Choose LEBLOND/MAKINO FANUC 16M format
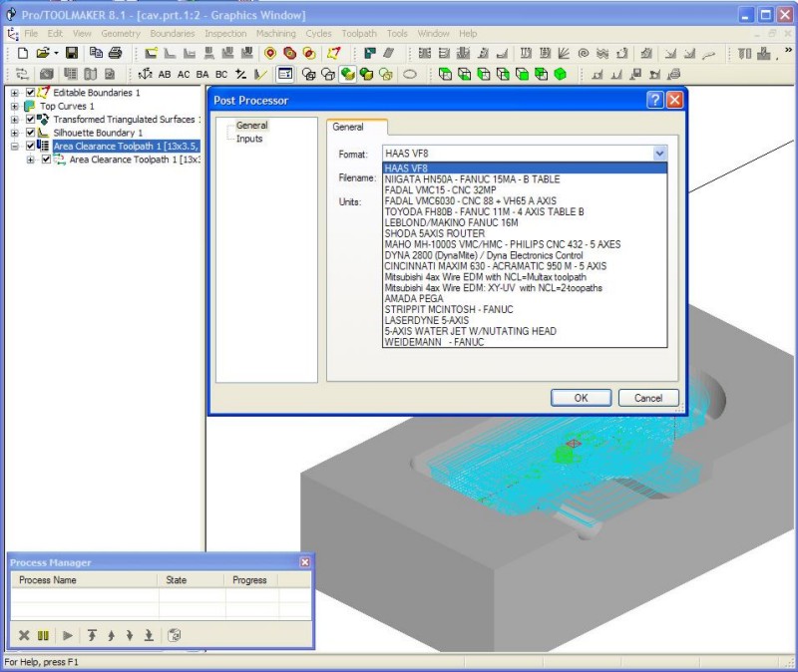This screenshot has width=798, height=672. point(525,222)
